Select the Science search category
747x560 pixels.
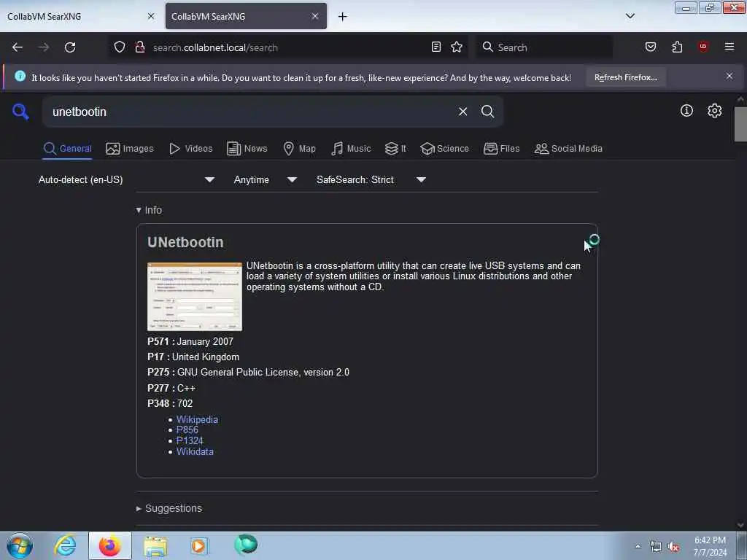click(444, 149)
